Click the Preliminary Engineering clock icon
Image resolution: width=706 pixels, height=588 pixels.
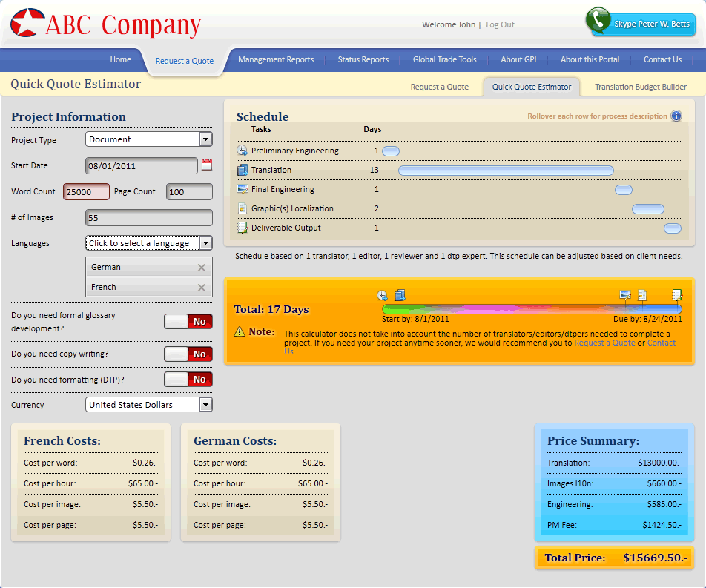point(242,151)
